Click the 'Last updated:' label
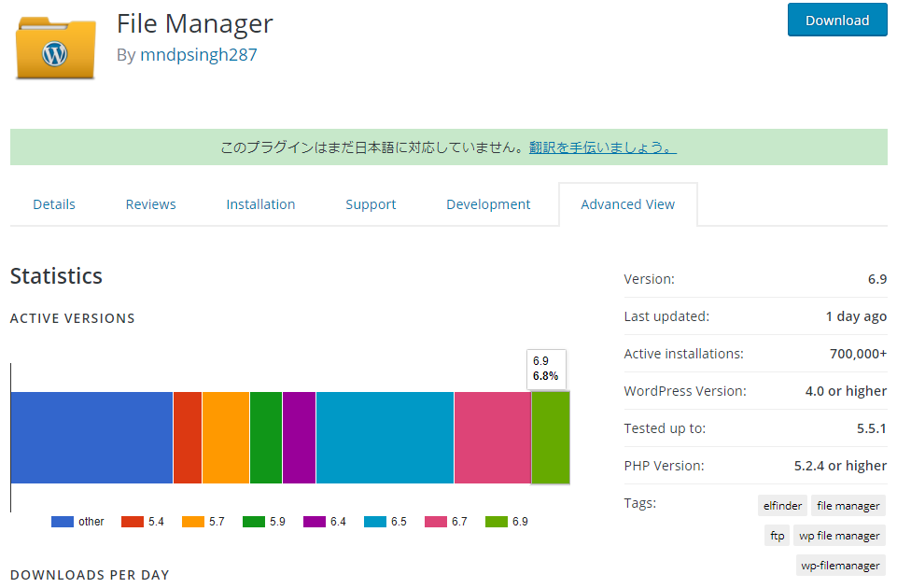Viewport: 897px width, 588px height. (x=666, y=316)
